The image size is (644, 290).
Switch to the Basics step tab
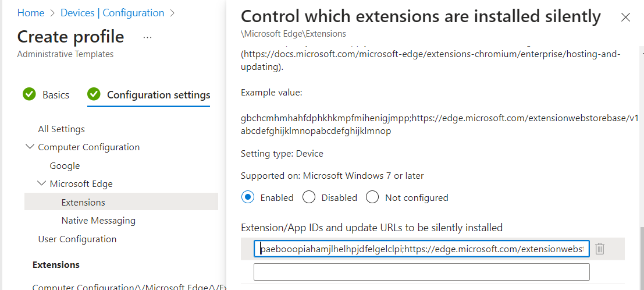coord(56,94)
